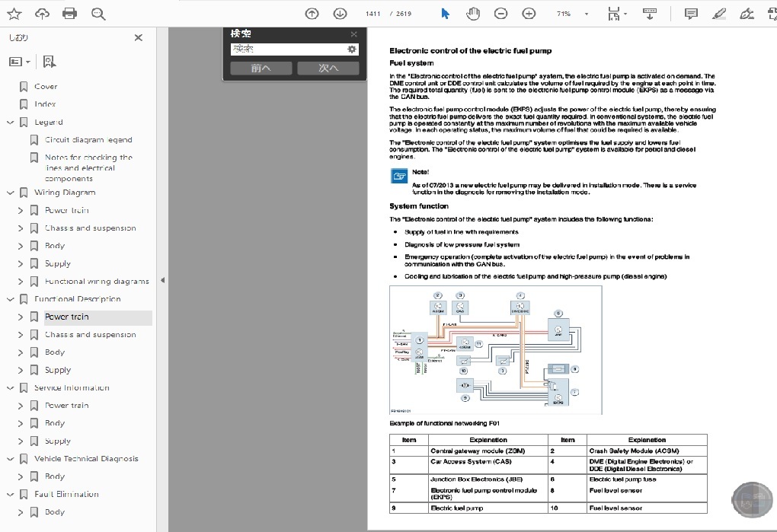Viewport: 777px width, 532px height.
Task: Open the find magnifier tool
Action: [98, 14]
